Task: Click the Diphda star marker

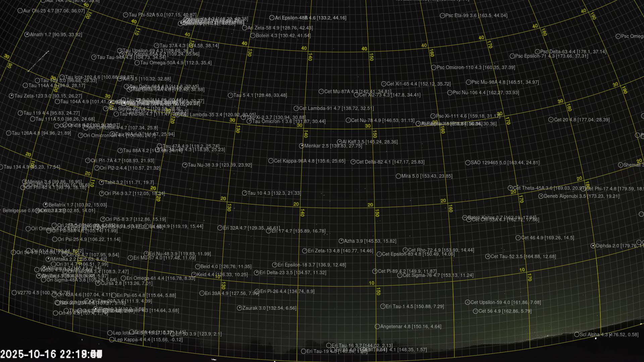Action: (593, 246)
